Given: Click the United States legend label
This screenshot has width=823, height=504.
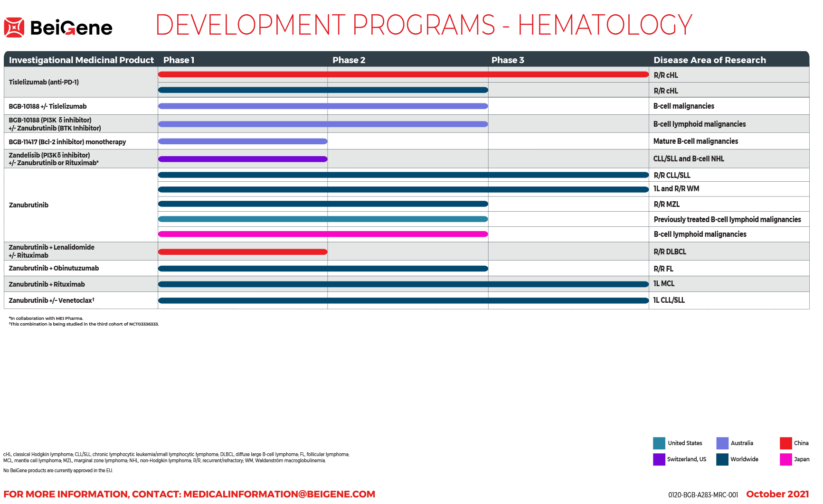Looking at the screenshot, I should pyautogui.click(x=685, y=443).
